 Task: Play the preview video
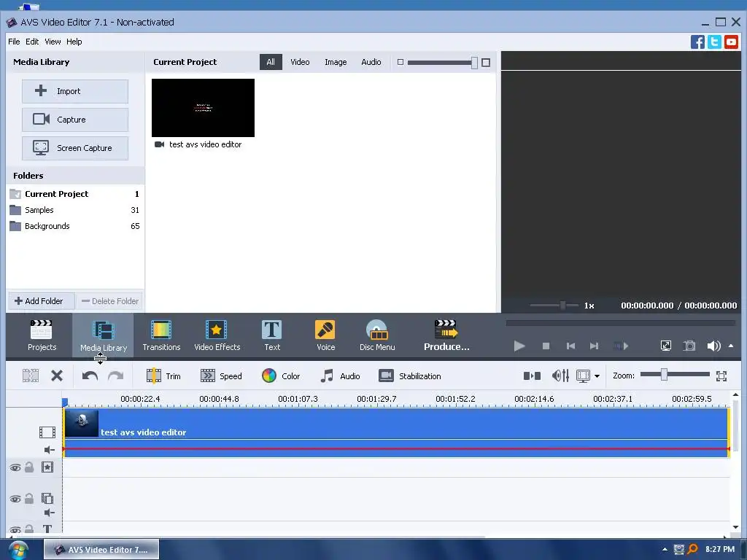519,346
